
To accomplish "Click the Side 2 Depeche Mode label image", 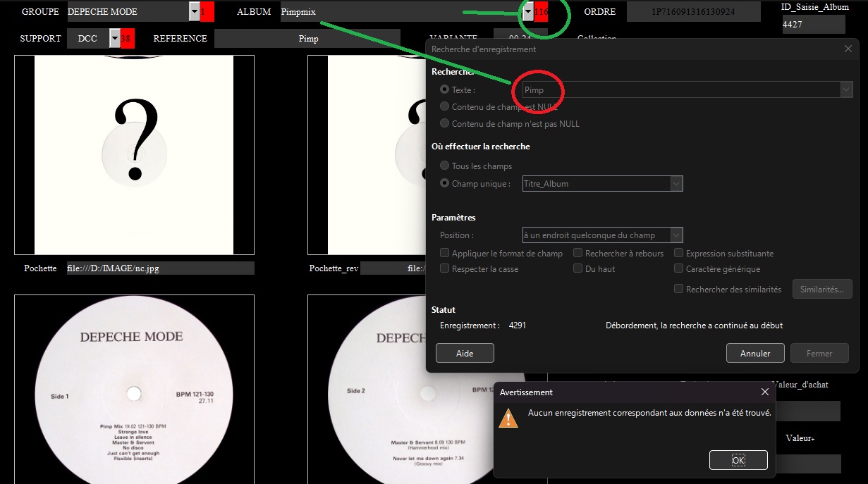I will click(x=401, y=390).
